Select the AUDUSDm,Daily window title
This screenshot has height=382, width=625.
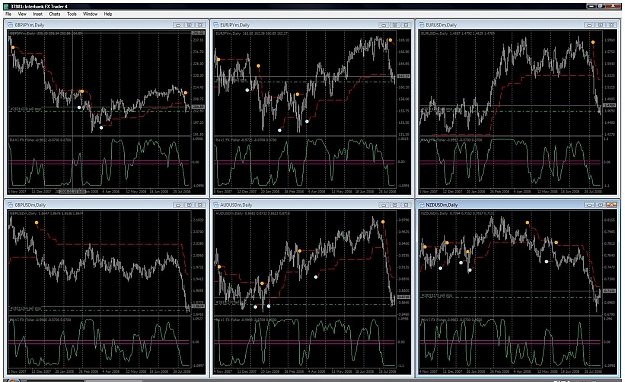pyautogui.click(x=236, y=205)
